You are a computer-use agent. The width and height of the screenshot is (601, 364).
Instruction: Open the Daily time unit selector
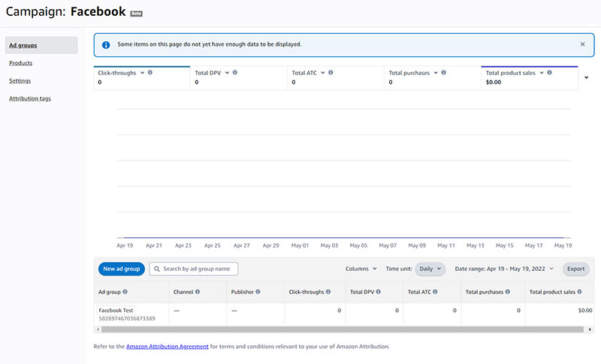(430, 269)
